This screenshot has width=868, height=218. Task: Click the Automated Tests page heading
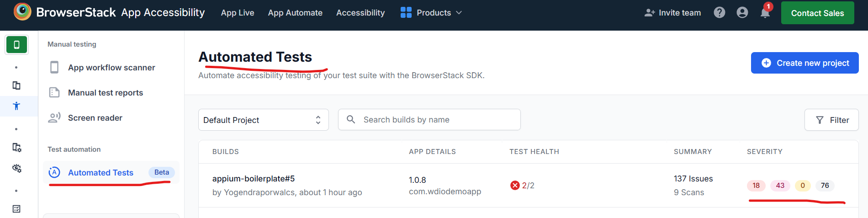(255, 57)
